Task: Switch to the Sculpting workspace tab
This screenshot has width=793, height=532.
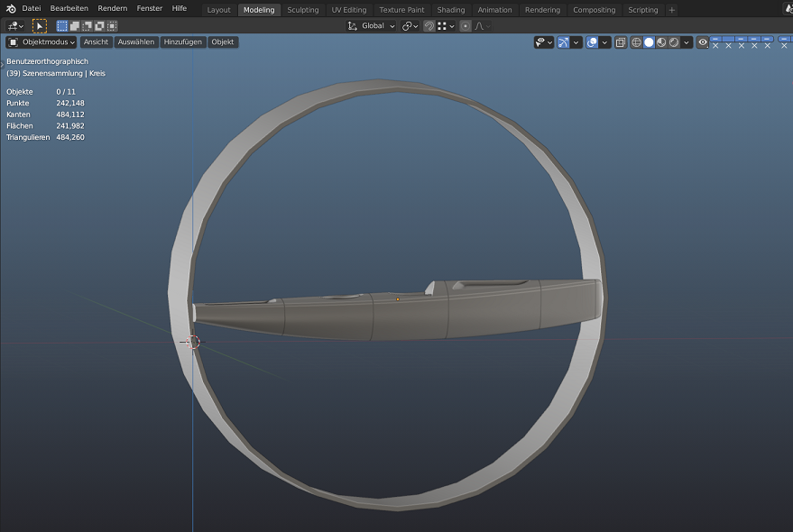Action: click(x=303, y=10)
